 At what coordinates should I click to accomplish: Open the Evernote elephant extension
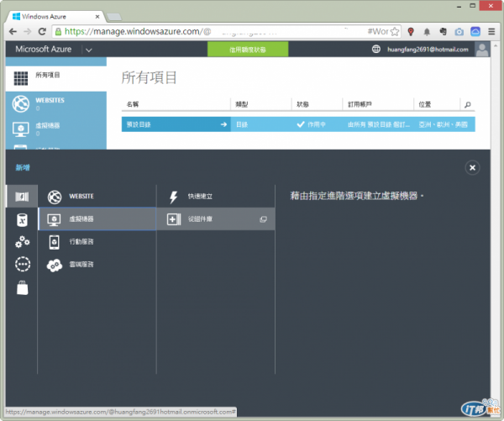443,32
